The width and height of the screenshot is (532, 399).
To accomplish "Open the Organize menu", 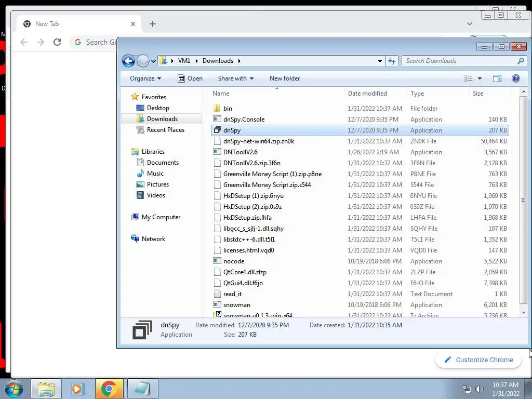I will [x=145, y=78].
